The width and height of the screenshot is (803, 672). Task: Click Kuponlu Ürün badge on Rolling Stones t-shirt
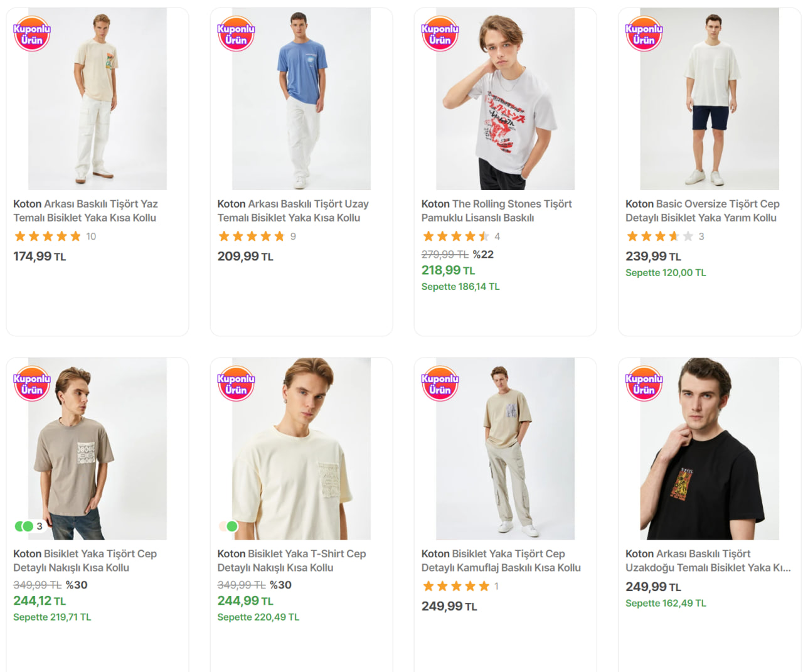[440, 34]
